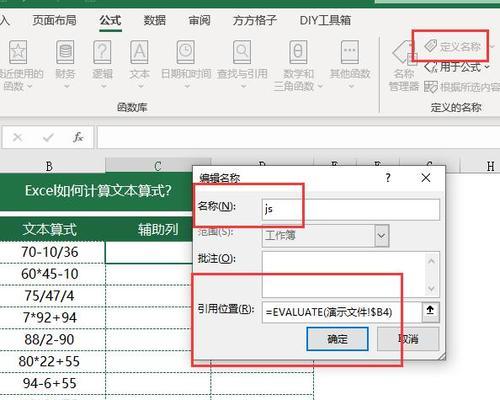Click Refers To field with EVALUATE formula
Screen dimensions: 500x400
[342, 312]
